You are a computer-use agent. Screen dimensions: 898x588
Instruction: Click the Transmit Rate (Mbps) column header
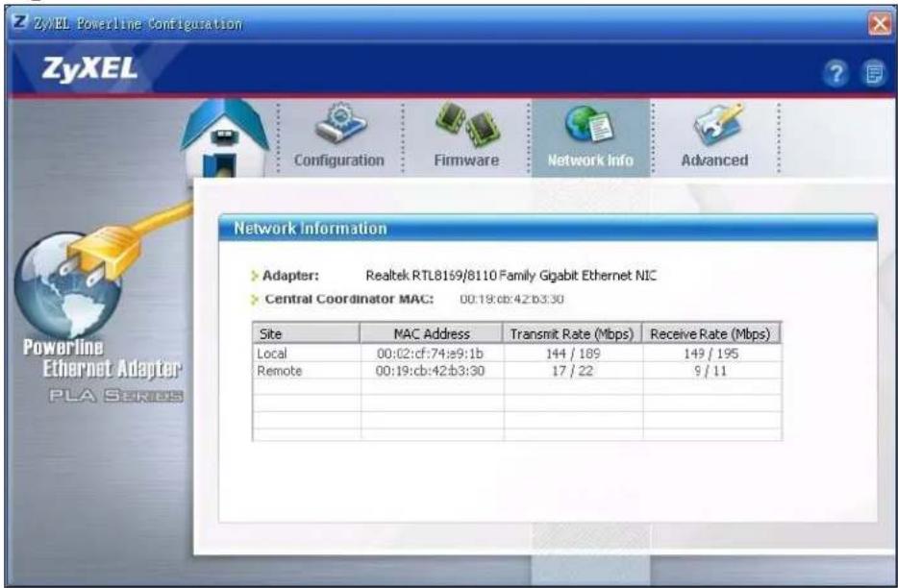[x=572, y=333]
